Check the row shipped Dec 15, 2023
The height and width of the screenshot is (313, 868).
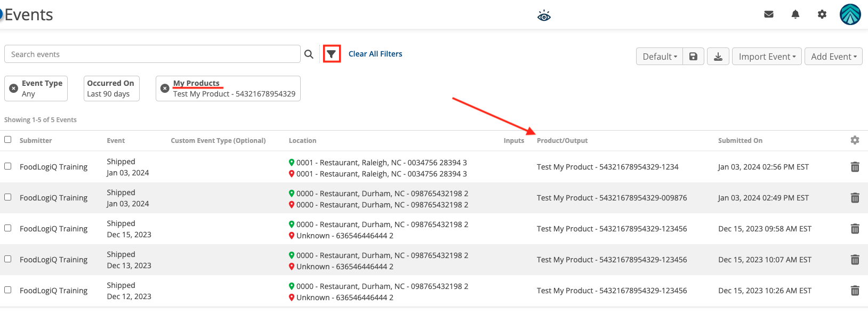7,228
